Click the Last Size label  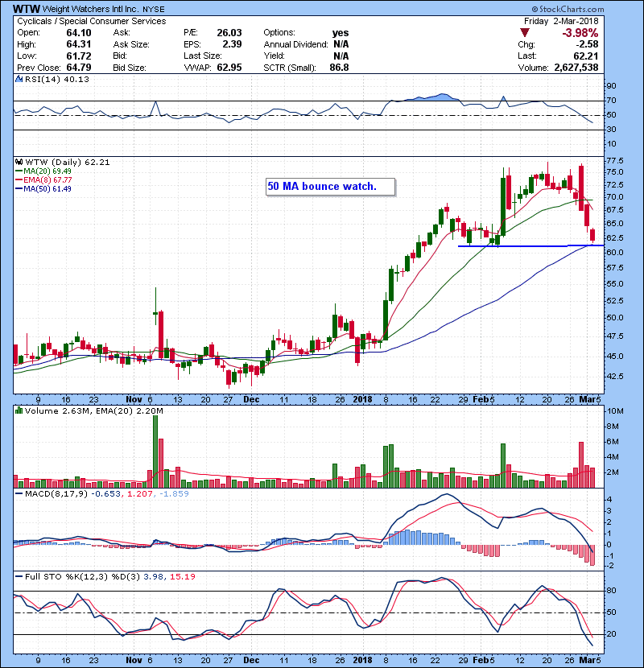tap(202, 56)
